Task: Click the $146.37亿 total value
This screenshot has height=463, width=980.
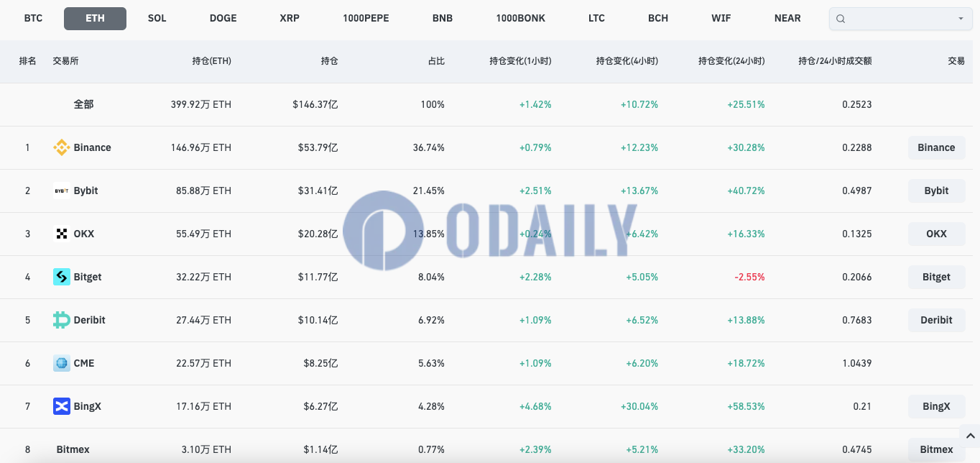Action: point(315,104)
